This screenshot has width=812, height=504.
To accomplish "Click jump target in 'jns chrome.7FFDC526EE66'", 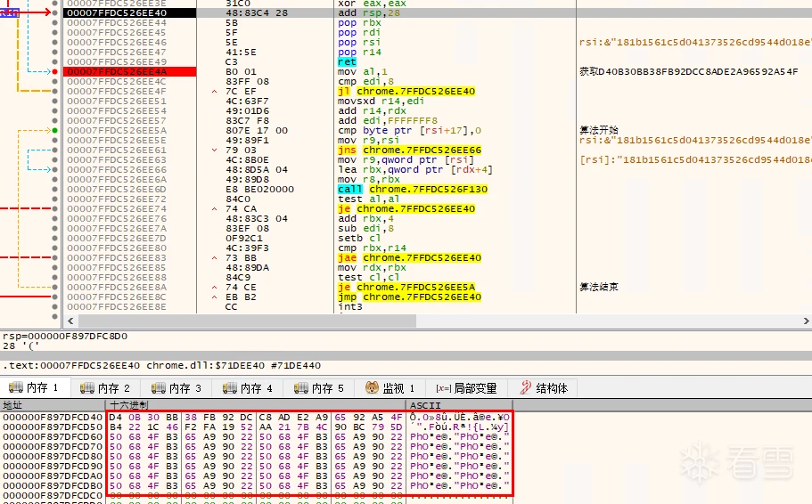I will pos(422,150).
